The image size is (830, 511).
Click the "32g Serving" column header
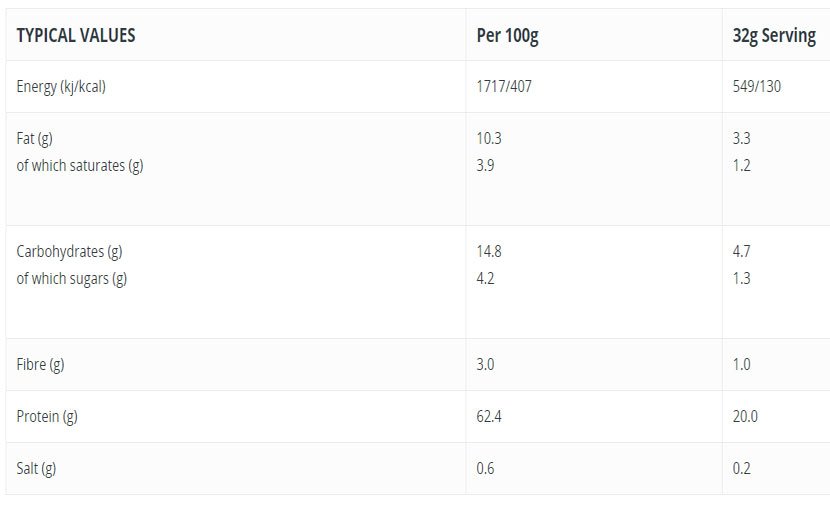774,36
